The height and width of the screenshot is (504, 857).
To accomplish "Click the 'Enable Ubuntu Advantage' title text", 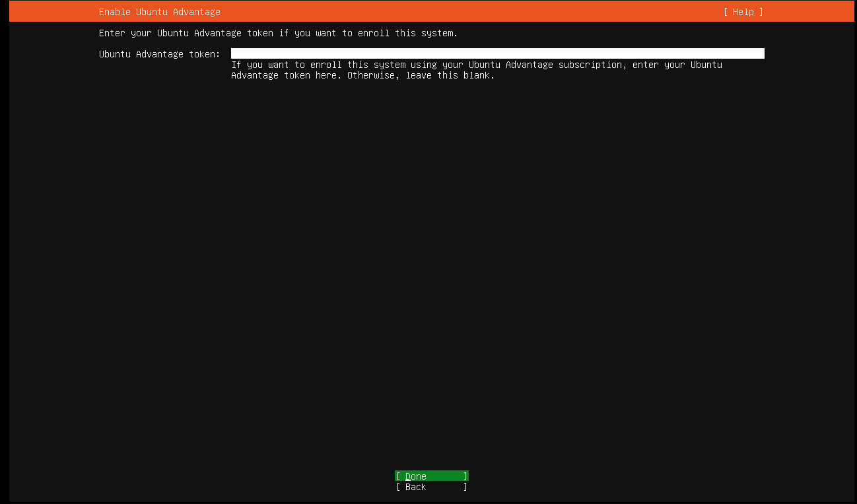I will pos(160,12).
